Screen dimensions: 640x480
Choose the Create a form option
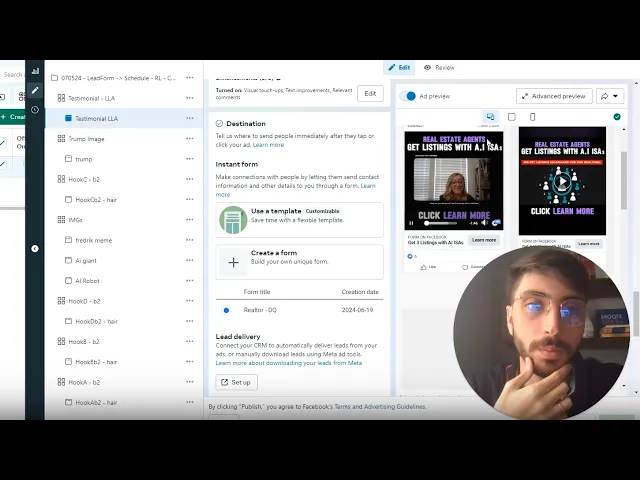point(300,262)
